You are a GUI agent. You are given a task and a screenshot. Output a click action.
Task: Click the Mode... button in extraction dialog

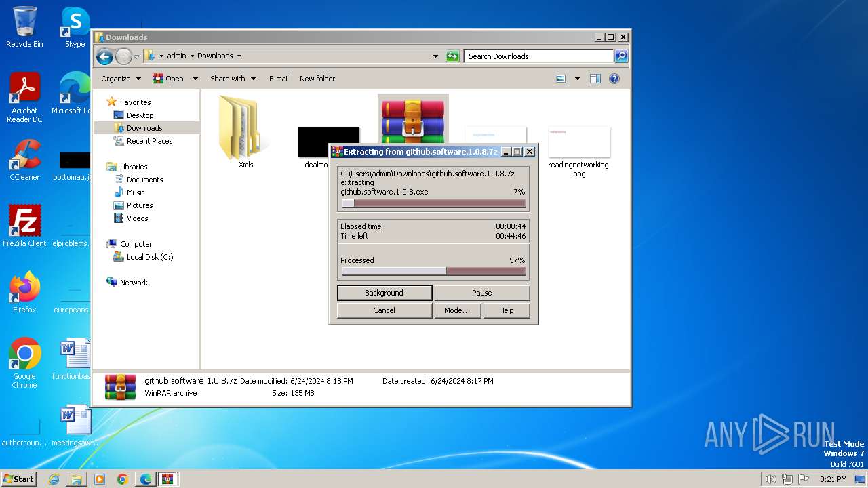[x=457, y=310]
